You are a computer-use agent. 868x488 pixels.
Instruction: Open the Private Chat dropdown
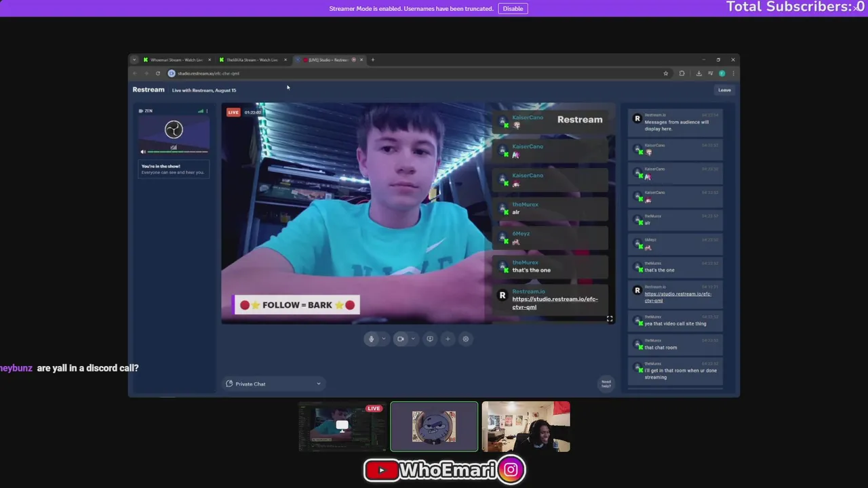point(273,384)
